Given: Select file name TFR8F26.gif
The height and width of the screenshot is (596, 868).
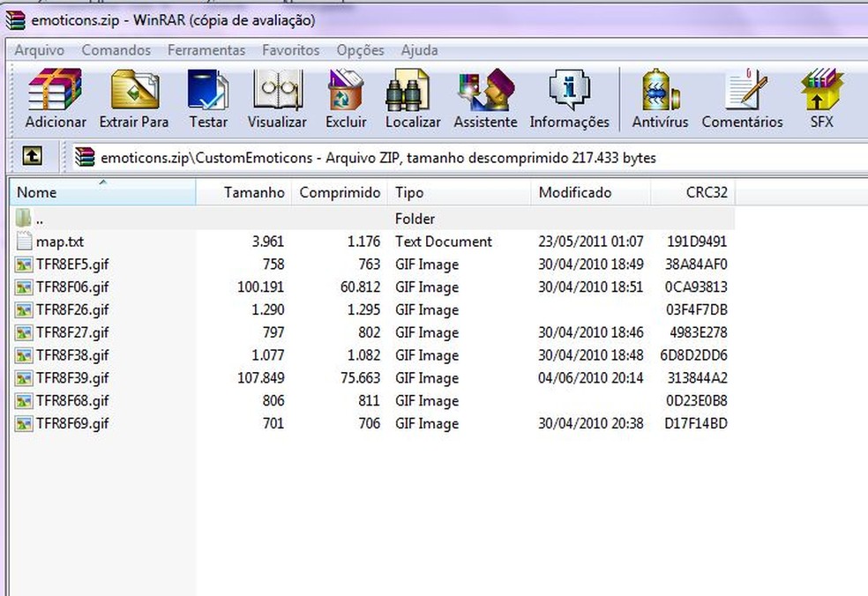Looking at the screenshot, I should coord(72,309).
